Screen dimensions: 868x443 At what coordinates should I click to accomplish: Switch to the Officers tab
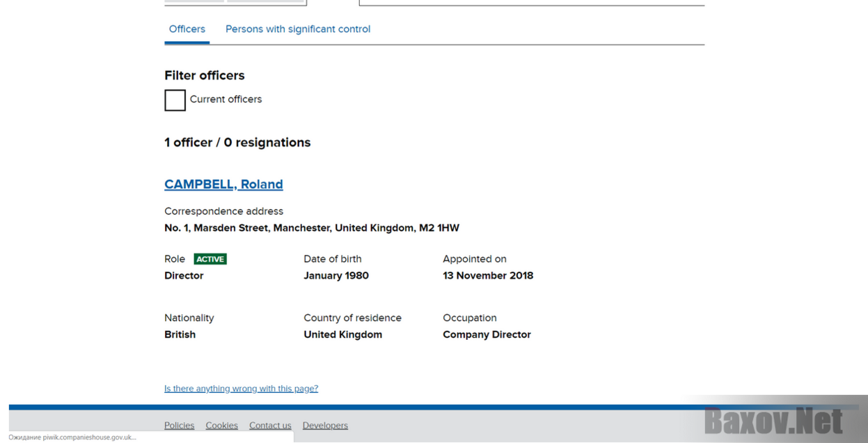[x=187, y=29]
